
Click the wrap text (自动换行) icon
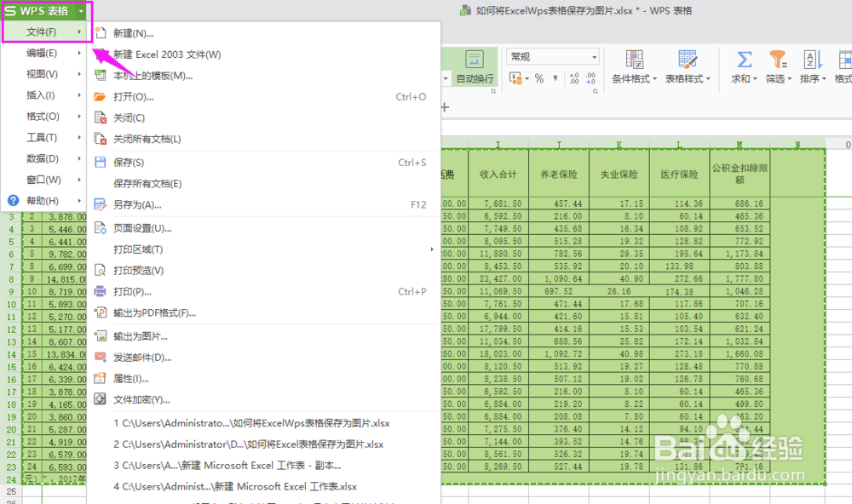[x=475, y=60]
